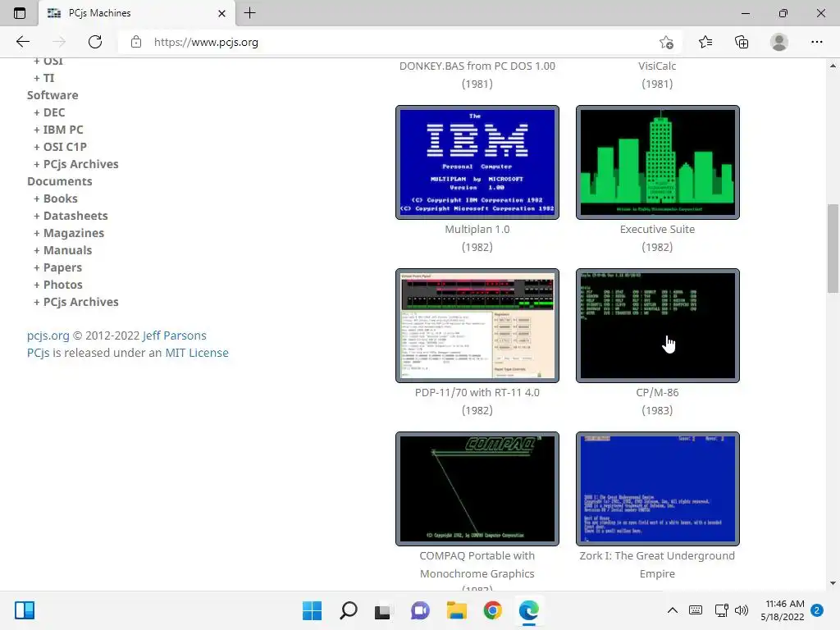The height and width of the screenshot is (630, 840).
Task: Open Windows taskbar Search
Action: pos(348,610)
